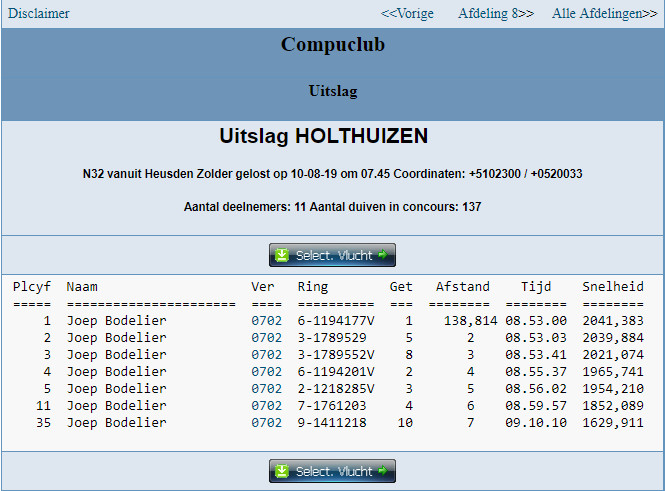665x491 pixels.
Task: Open club 0702 link for ring 3-1789552V
Action: click(x=266, y=354)
